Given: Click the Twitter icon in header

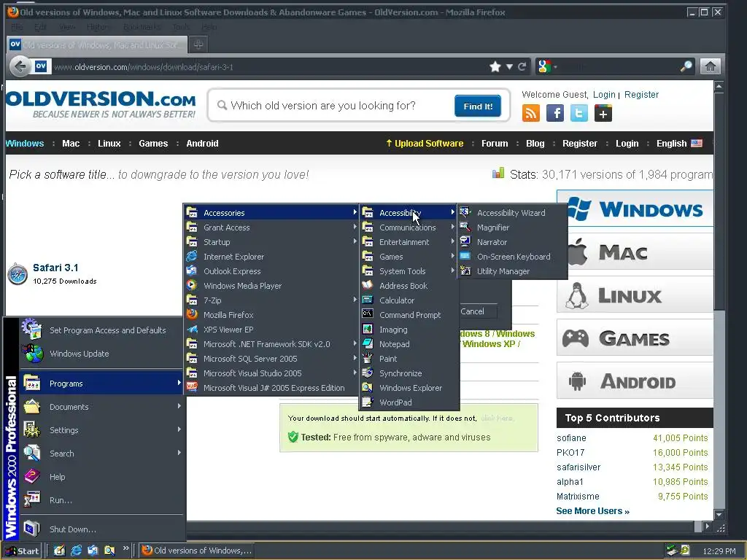Looking at the screenshot, I should click(x=578, y=113).
